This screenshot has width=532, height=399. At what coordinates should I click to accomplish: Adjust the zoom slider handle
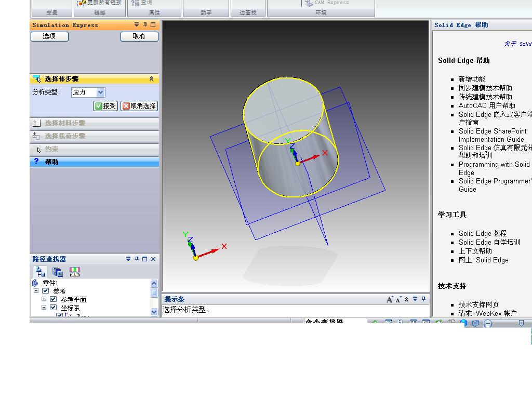pos(521,323)
